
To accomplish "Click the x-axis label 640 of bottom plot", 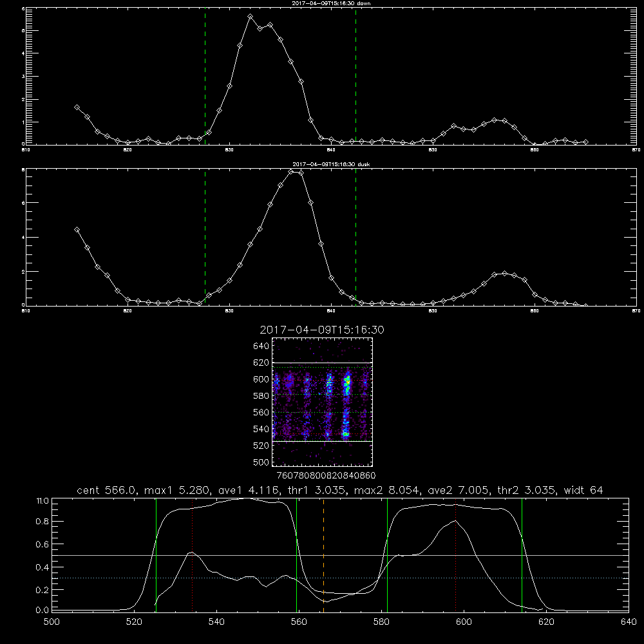I will [x=629, y=622].
